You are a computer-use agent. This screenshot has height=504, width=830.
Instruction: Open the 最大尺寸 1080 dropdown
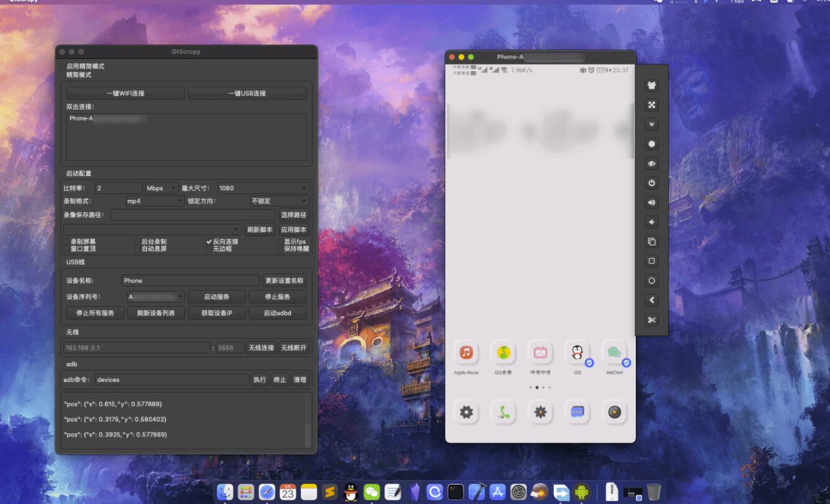point(263,188)
